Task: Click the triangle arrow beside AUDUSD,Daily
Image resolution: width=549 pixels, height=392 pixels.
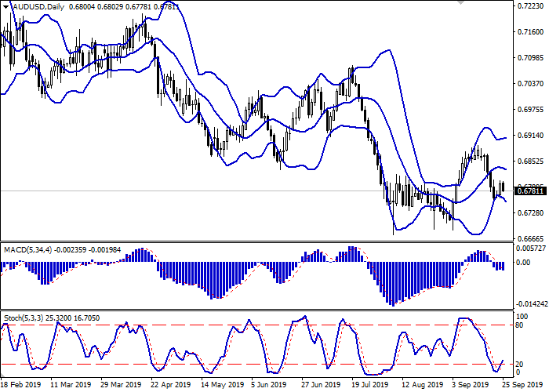Action: 5,7
